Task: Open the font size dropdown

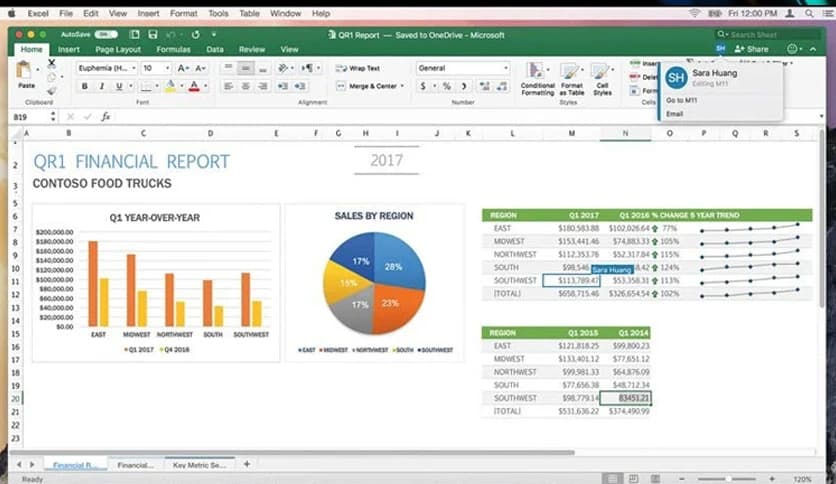Action: point(156,68)
